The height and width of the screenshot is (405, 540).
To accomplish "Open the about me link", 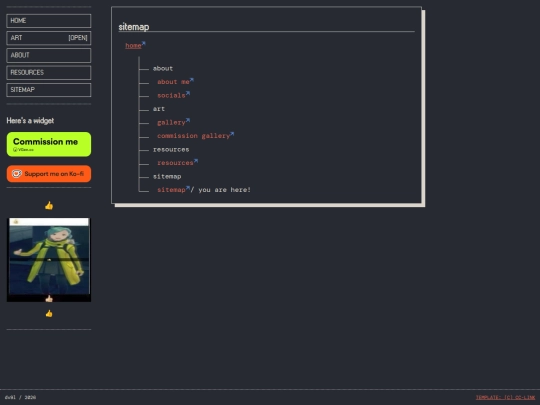I will point(173,82).
